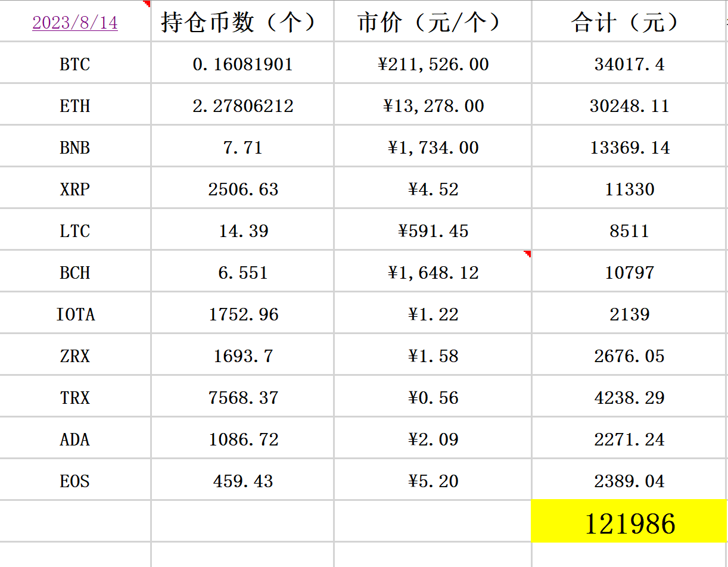The image size is (728, 567).
Task: Select the BNB row label cell
Action: pyautogui.click(x=75, y=146)
